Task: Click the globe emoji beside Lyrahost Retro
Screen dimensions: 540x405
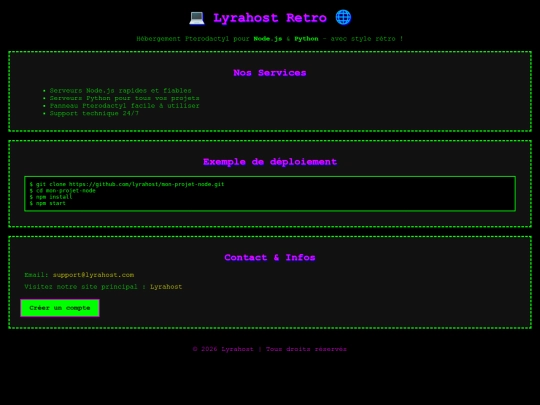Action: tap(343, 18)
